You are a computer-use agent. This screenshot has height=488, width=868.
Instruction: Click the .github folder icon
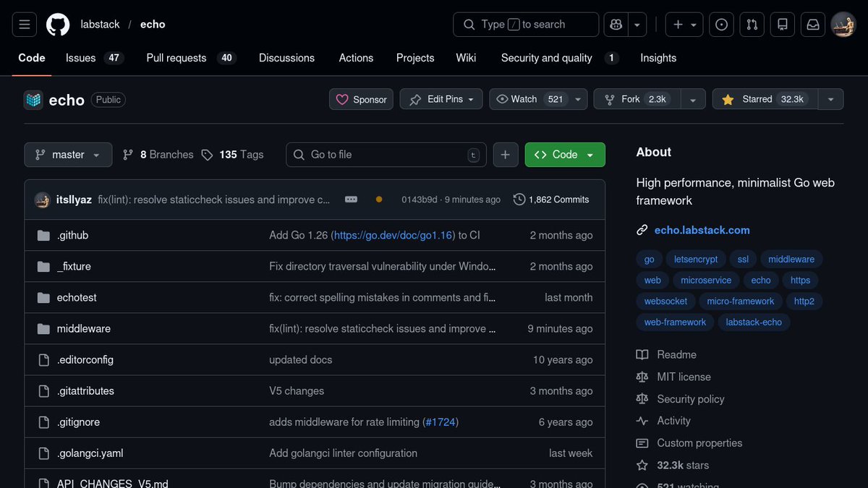(43, 236)
